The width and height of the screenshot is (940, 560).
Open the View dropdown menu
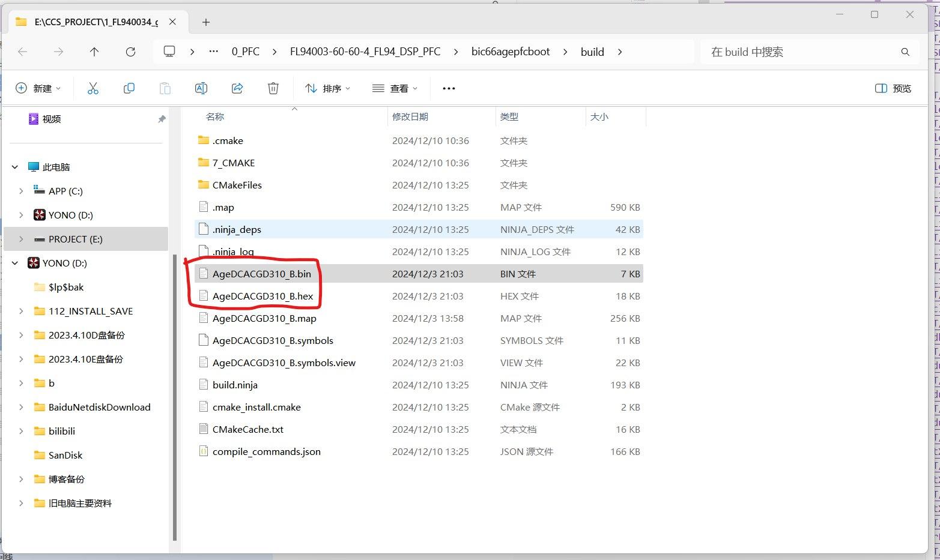click(395, 88)
